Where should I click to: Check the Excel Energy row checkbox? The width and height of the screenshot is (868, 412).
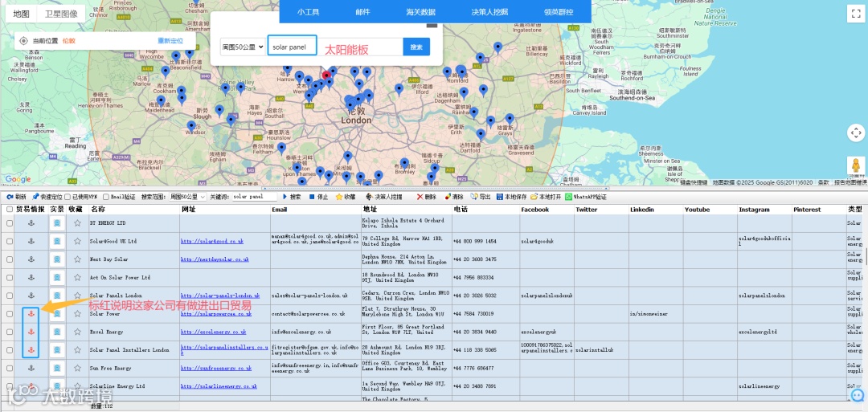click(10, 332)
